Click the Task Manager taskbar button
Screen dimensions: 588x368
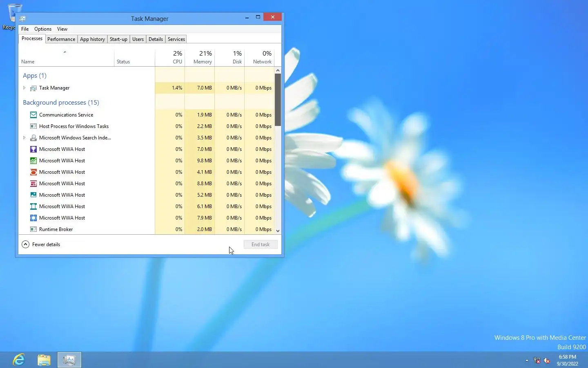tap(69, 360)
